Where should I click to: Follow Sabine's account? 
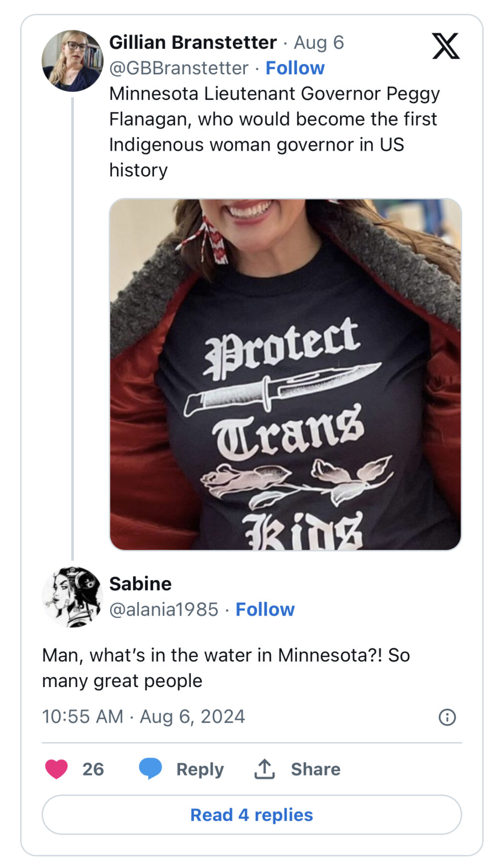coord(265,609)
